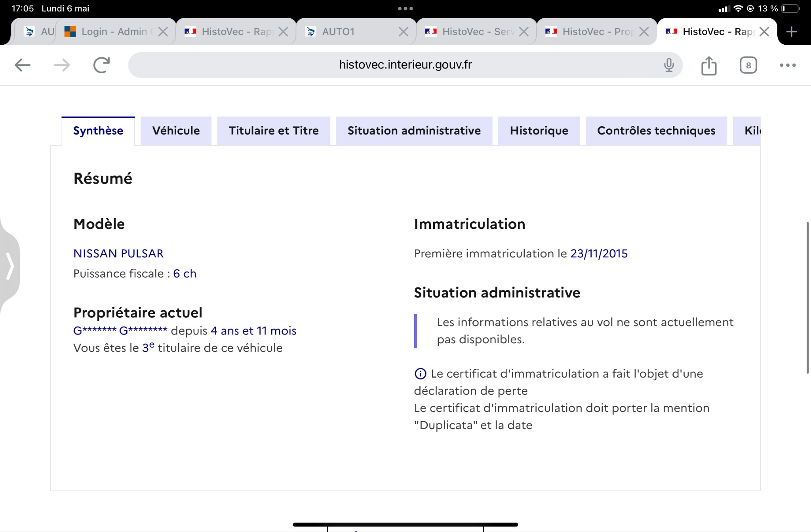Click the histovec.interieur.gouv.fr address bar
This screenshot has width=811, height=532.
click(x=405, y=65)
